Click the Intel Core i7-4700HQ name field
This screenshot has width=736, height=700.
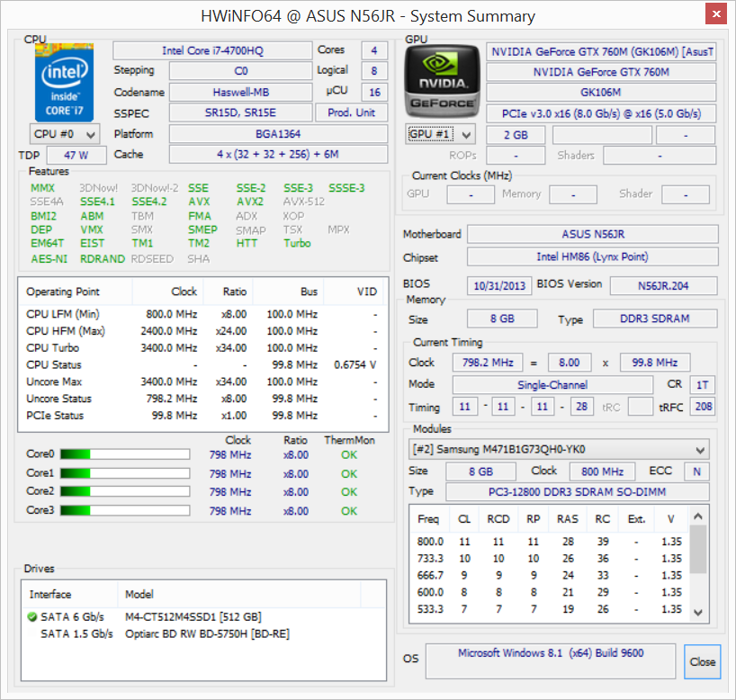tap(212, 50)
